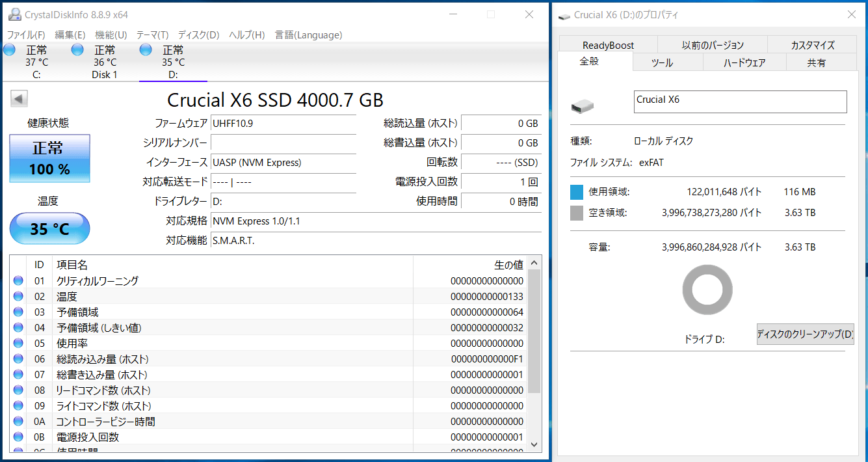868x462 pixels.
Task: Click the previous disk arrow button
Action: (19, 99)
